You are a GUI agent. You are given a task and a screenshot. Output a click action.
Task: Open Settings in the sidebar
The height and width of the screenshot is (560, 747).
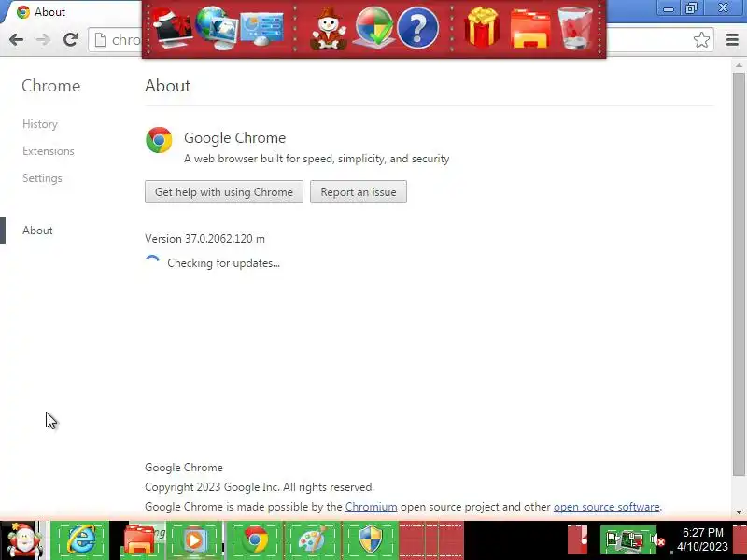[42, 178]
